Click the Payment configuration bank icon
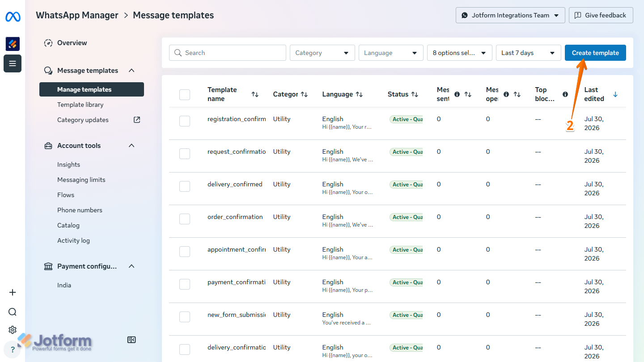644x362 pixels. (x=48, y=266)
